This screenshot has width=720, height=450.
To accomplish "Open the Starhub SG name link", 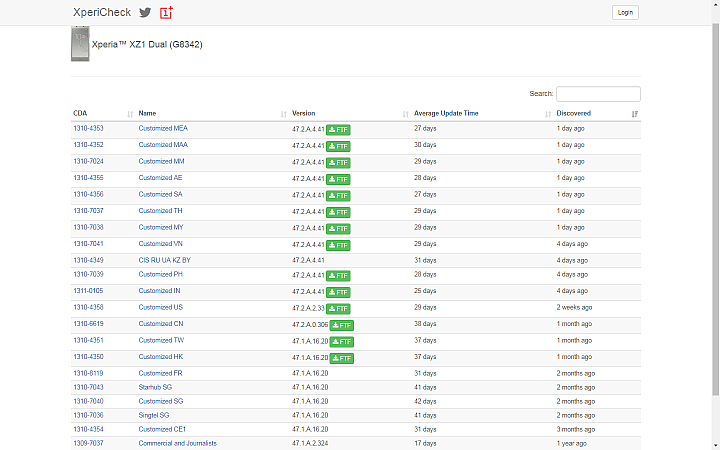I will (155, 388).
